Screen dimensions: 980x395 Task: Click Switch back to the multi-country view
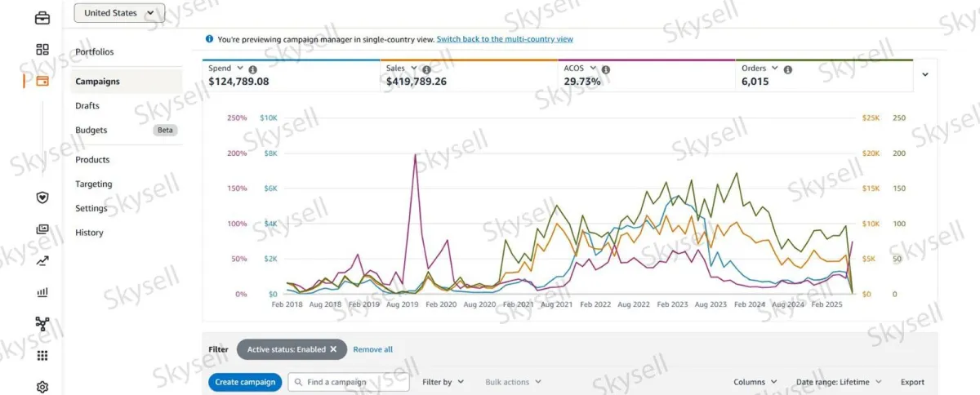coord(505,39)
